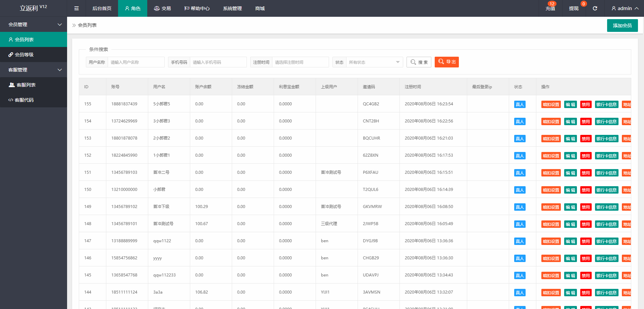Open 提现 in the top bar
This screenshot has height=309, width=644.
click(x=574, y=8)
